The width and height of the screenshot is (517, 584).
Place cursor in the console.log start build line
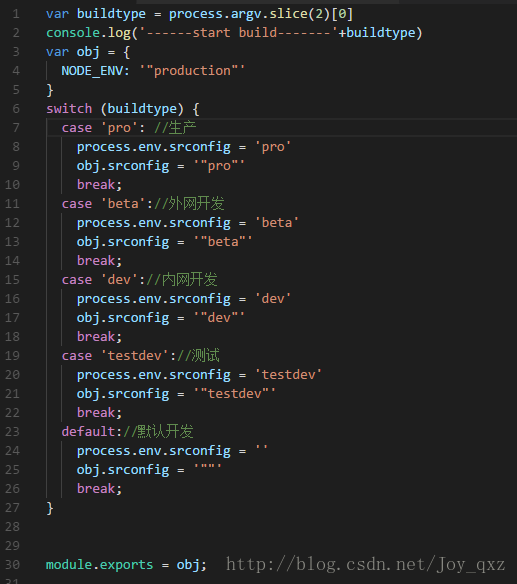point(234,33)
